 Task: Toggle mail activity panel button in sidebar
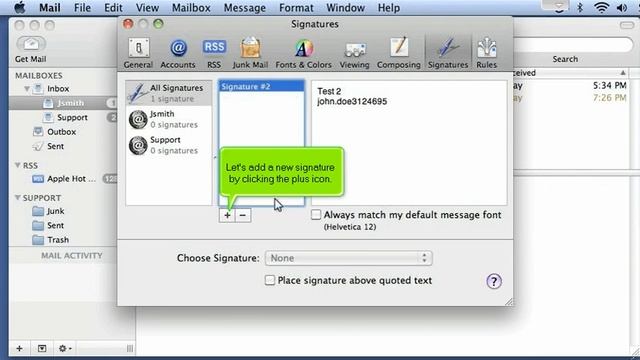[42, 349]
